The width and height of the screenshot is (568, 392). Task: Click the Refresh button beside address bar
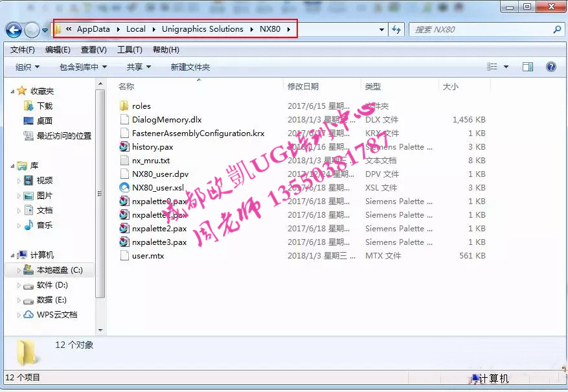pyautogui.click(x=396, y=30)
